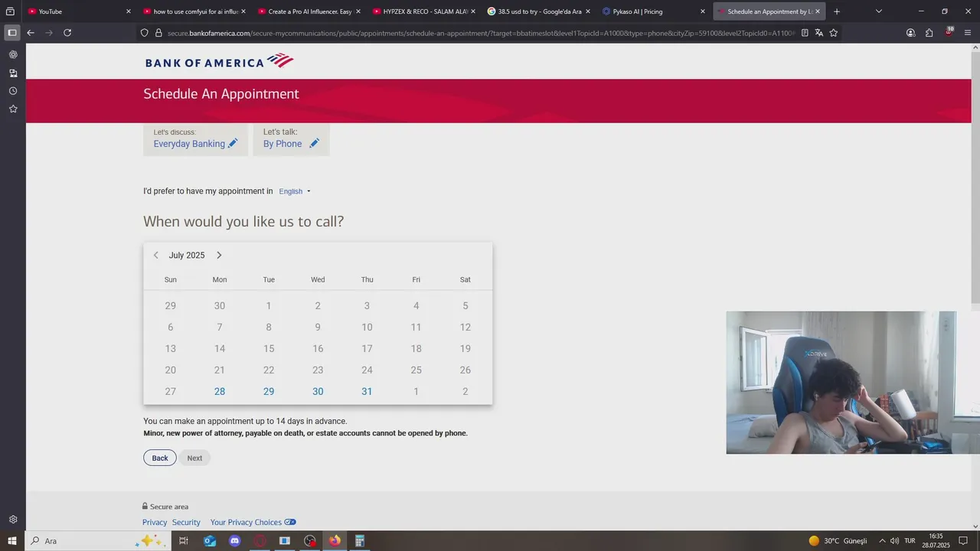Open the notification center icon

pos(963,541)
